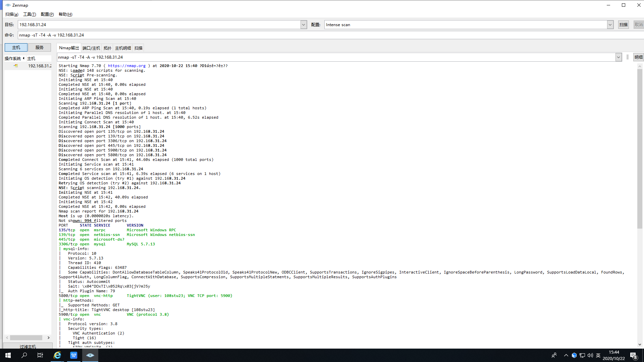Expand the Intense scan profile dropdown
This screenshot has width=644, height=362.
[x=610, y=24]
